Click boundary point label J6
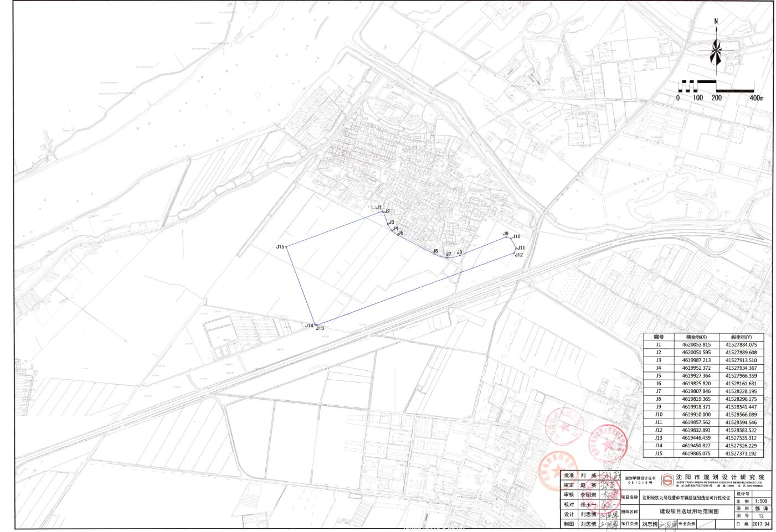This screenshot has width=776, height=532. point(435,251)
